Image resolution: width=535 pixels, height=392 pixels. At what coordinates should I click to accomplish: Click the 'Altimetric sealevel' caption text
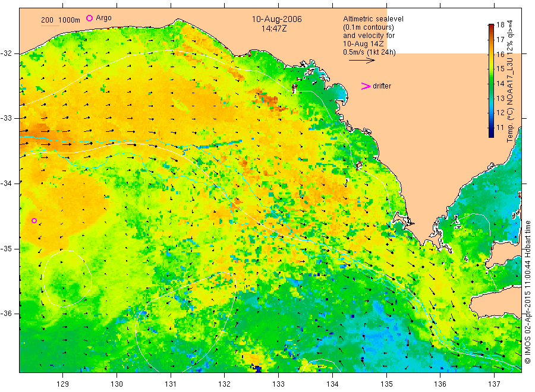[373, 19]
